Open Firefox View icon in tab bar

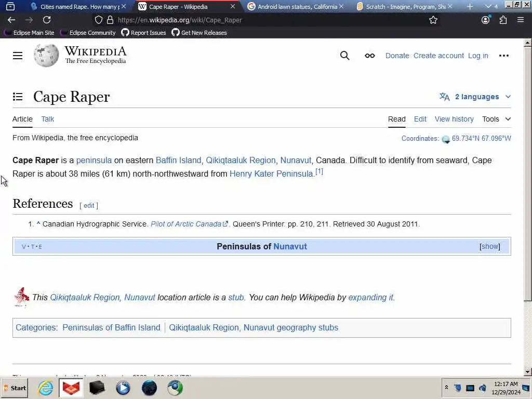[10, 6]
